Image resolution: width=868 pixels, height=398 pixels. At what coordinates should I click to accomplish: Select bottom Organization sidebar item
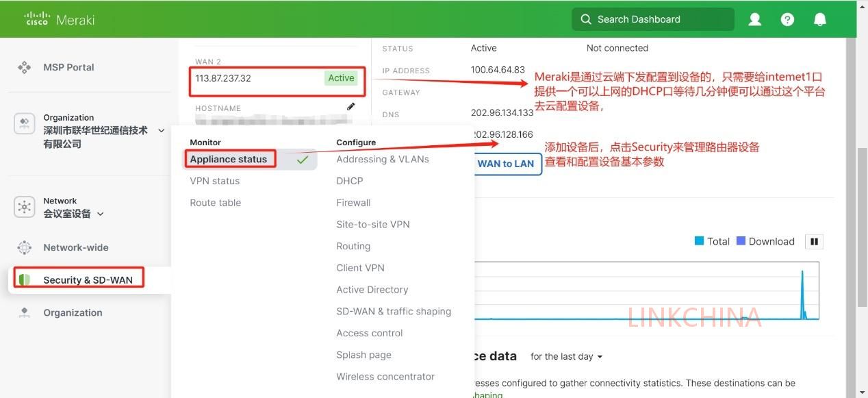click(x=73, y=312)
